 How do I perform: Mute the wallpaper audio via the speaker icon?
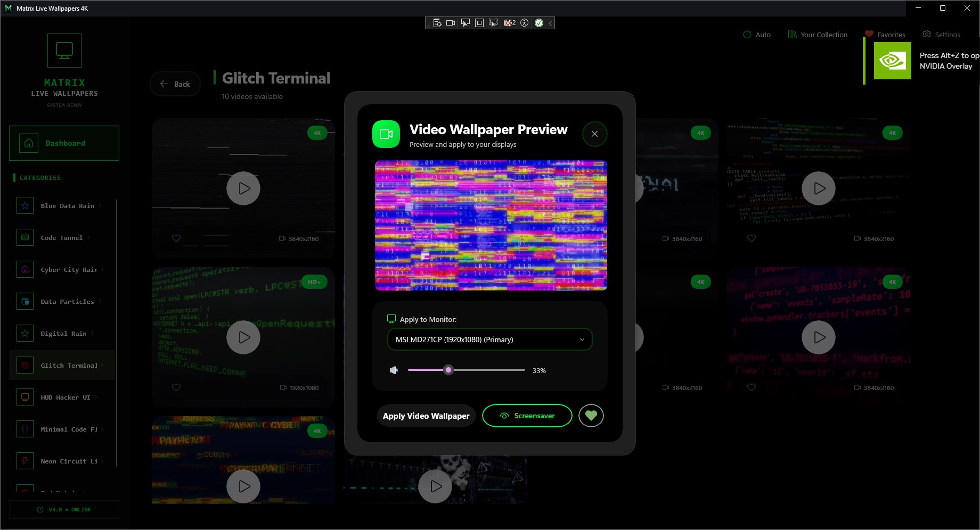pyautogui.click(x=394, y=370)
